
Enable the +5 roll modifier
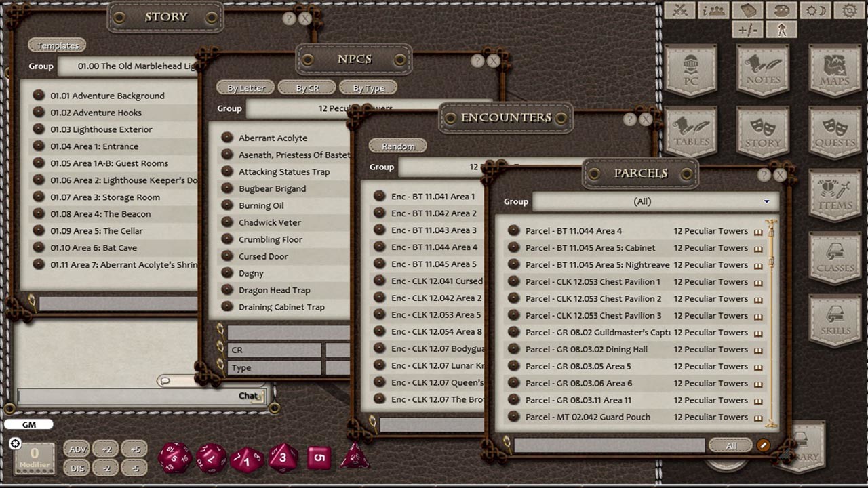coord(134,449)
